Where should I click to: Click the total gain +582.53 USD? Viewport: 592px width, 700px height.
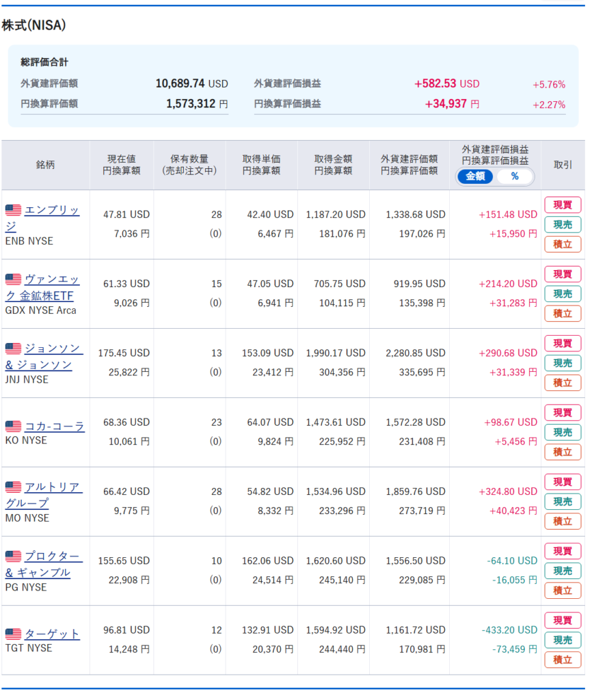446,83
